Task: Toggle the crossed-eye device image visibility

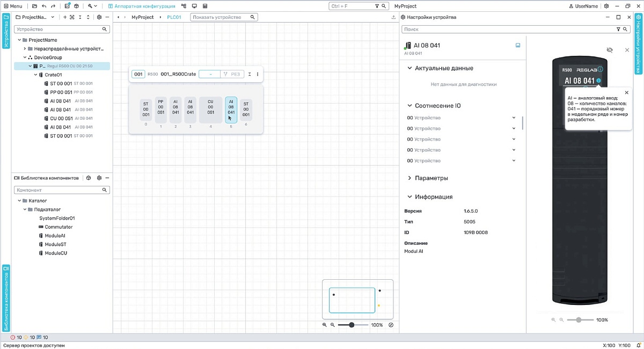Action: coord(610,50)
